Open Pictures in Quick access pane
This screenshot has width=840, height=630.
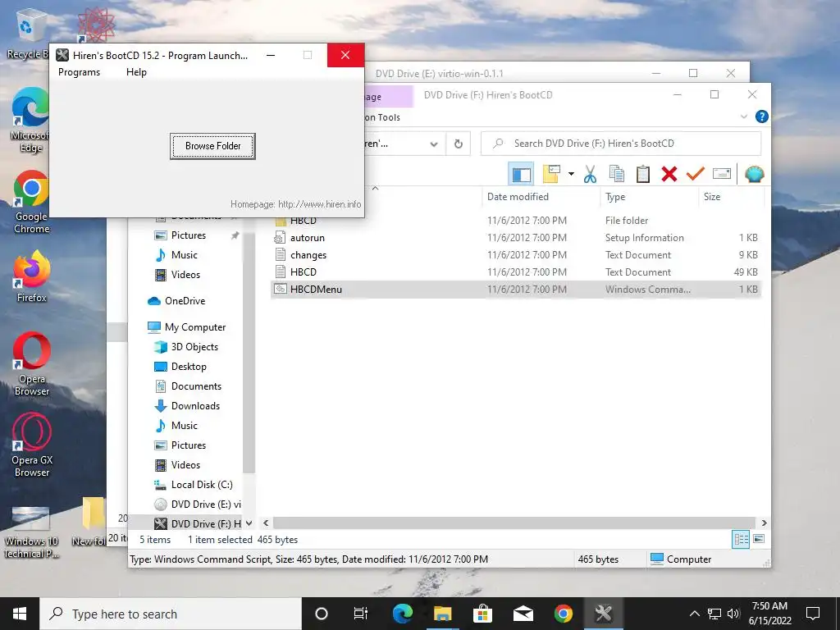coord(188,235)
